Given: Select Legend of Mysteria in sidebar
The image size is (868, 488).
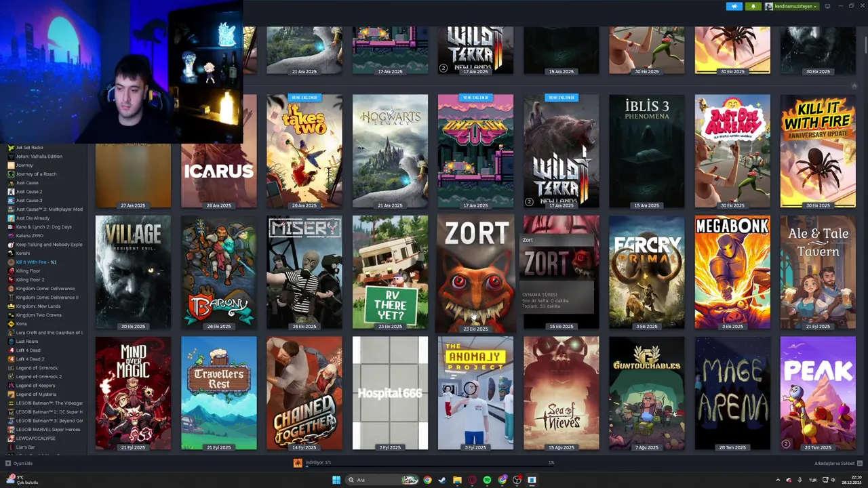Looking at the screenshot, I should [36, 394].
